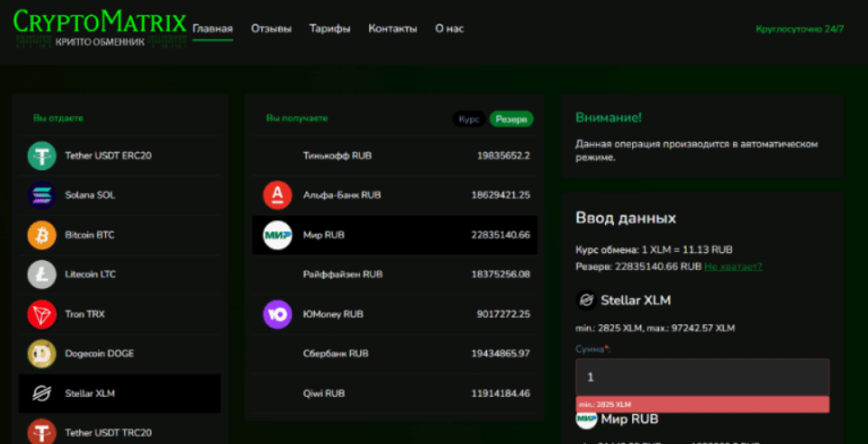Viewport: 868px width, 444px height.
Task: Click the Dogecoin DOGE coin icon
Action: [42, 353]
